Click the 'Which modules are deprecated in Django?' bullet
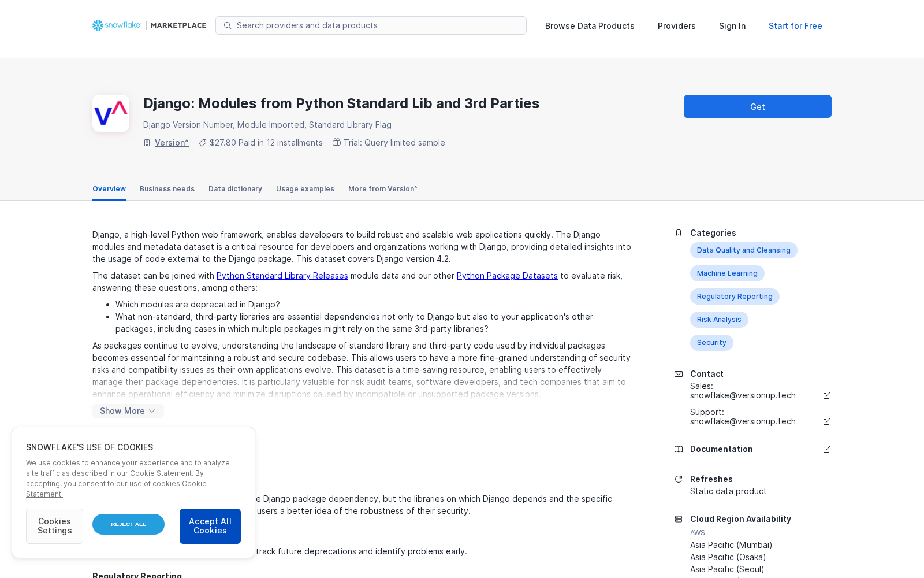This screenshot has height=578, width=924. pyautogui.click(x=198, y=305)
